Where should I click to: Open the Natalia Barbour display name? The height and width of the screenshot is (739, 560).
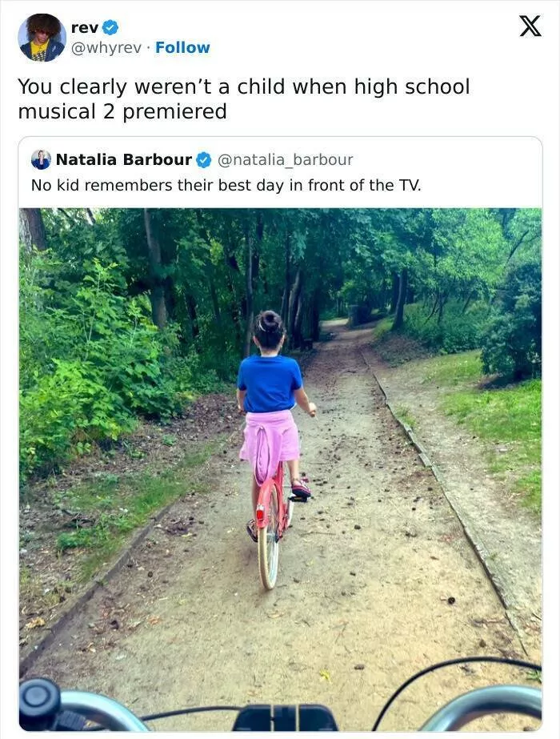click(123, 159)
